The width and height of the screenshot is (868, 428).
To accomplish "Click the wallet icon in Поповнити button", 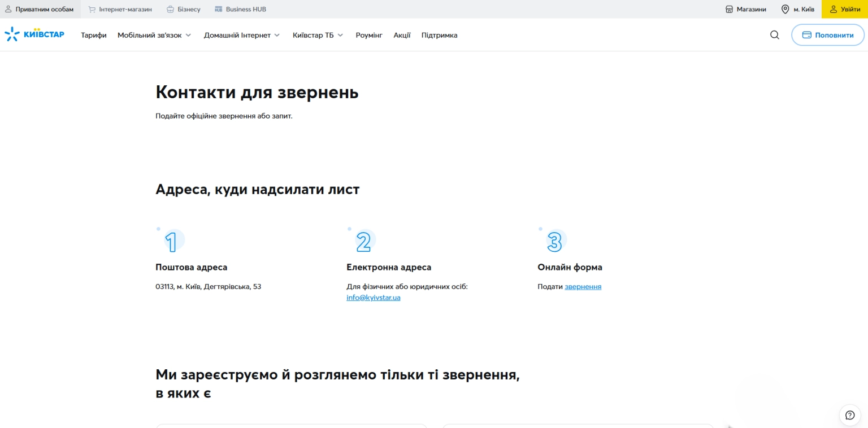I will coord(807,35).
